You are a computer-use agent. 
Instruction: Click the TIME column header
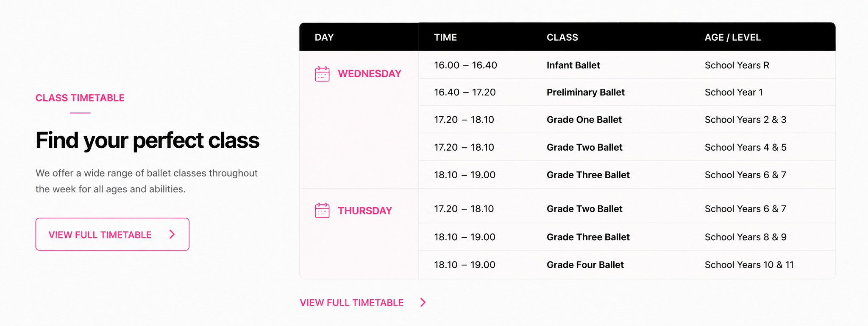click(445, 37)
